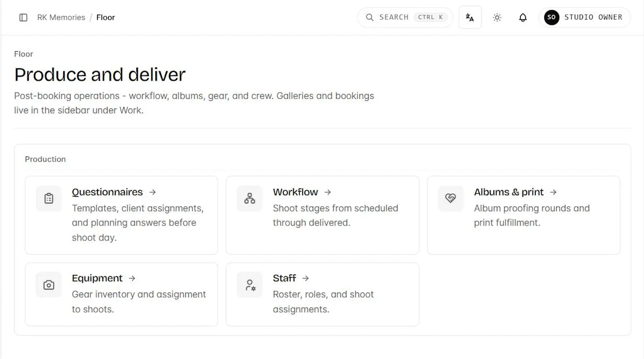Click the Equipment camera icon
The width and height of the screenshot is (644, 359).
pos(49,285)
